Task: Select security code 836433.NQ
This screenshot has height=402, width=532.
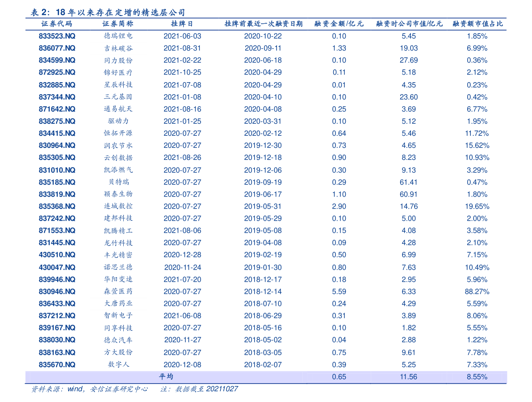Action: 57,304
